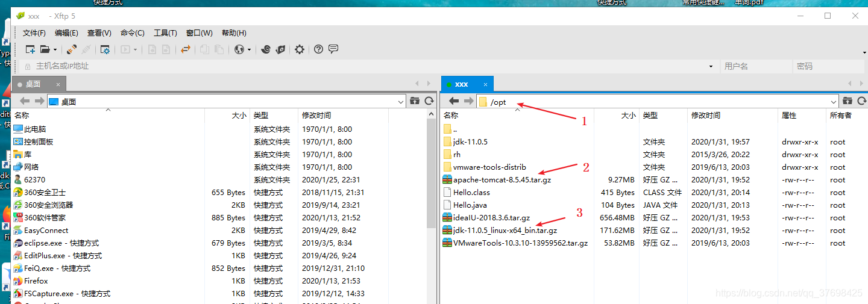Open the 查看(V) menu
Screen dimensions: 868x304
pyautogui.click(x=99, y=33)
